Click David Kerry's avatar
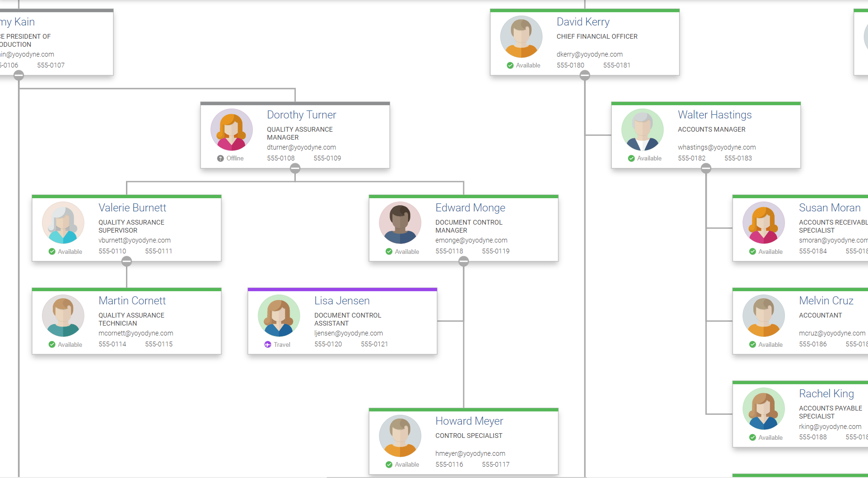Viewport: 868px width, 478px height. [x=521, y=37]
